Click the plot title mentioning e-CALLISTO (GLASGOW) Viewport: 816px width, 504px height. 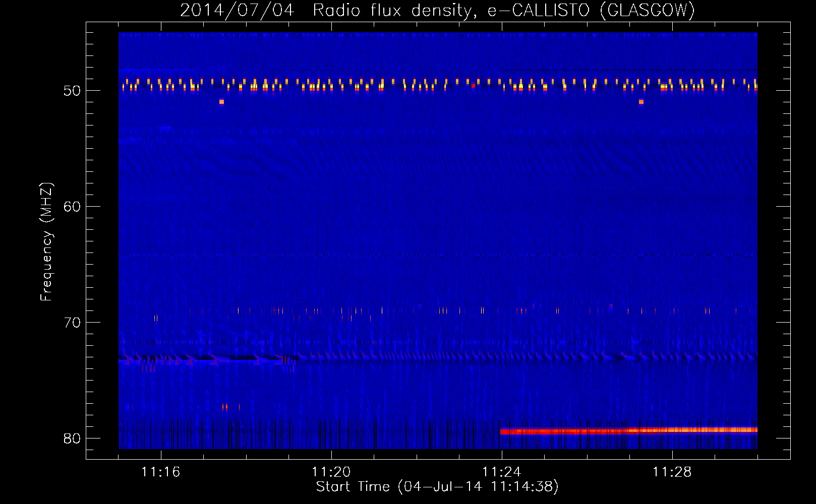coord(437,10)
